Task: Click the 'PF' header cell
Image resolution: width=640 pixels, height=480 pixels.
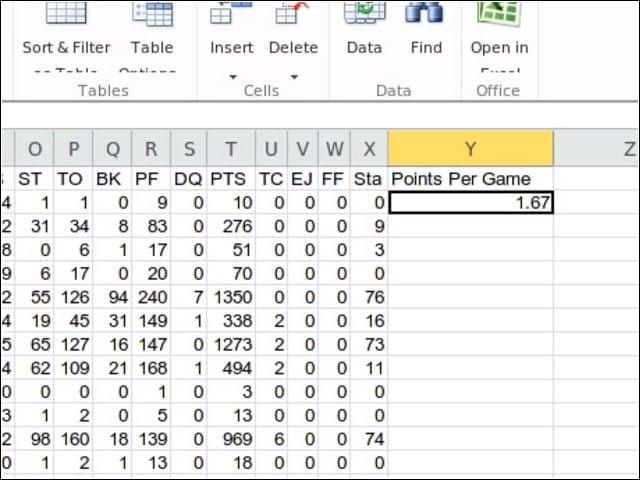Action: click(151, 179)
